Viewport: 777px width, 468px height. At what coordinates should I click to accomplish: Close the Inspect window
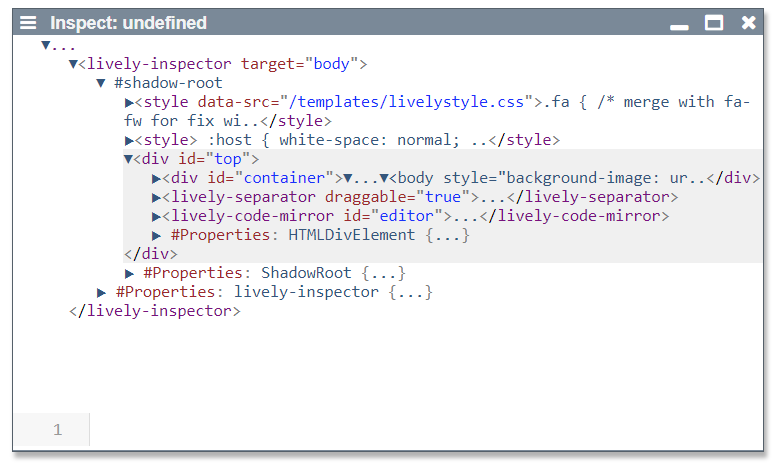coord(748,22)
